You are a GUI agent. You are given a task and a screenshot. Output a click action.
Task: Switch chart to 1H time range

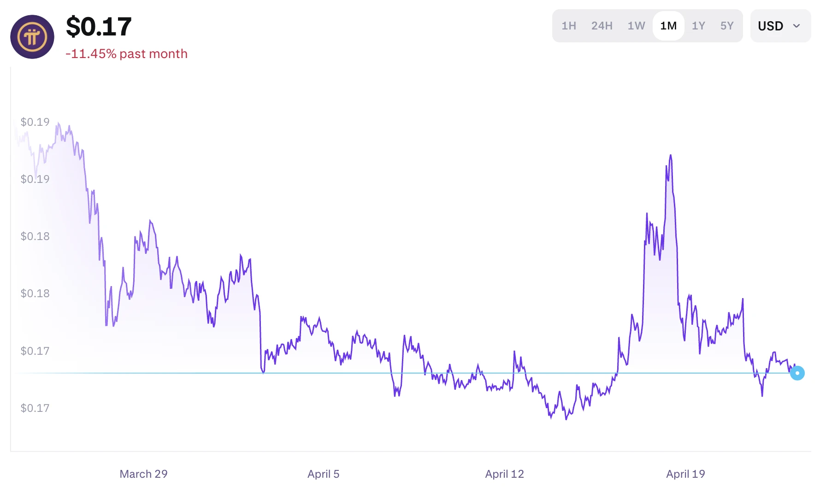tap(568, 26)
